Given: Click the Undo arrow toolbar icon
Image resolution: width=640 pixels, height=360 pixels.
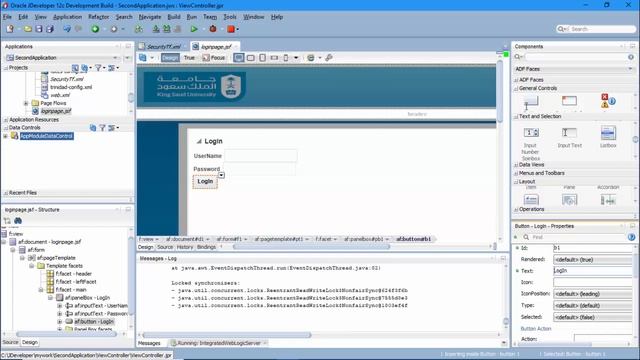Looking at the screenshot, I should click(67, 29).
